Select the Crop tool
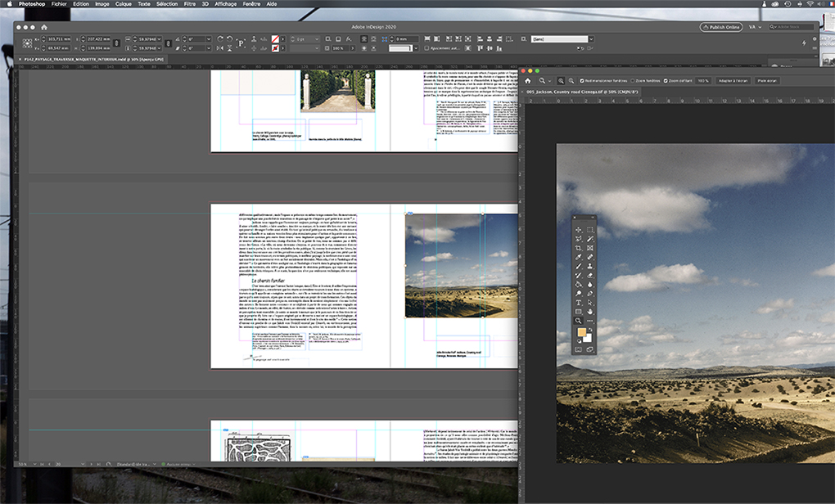 click(578, 247)
